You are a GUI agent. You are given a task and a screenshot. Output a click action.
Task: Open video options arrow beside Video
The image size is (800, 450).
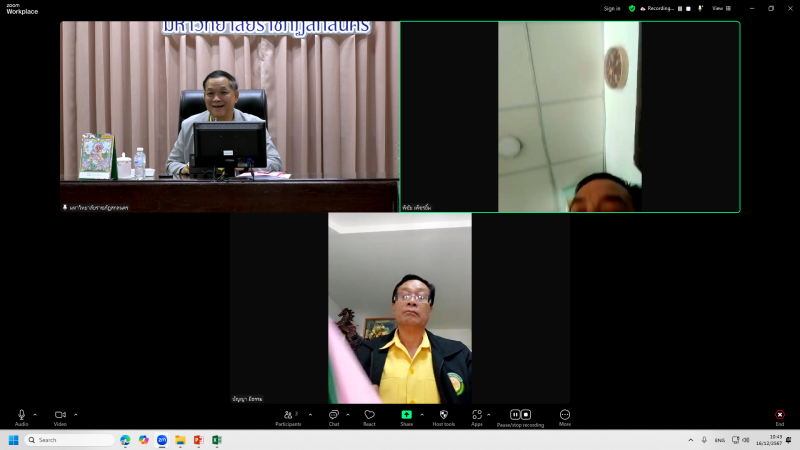[x=75, y=414]
